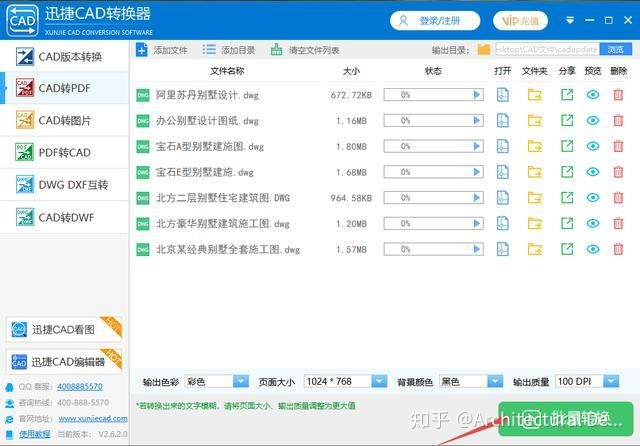Start conversion arrow for 阿里苏丹别墅设计.dwg
Image resolution: width=640 pixels, height=446 pixels.
click(x=476, y=95)
